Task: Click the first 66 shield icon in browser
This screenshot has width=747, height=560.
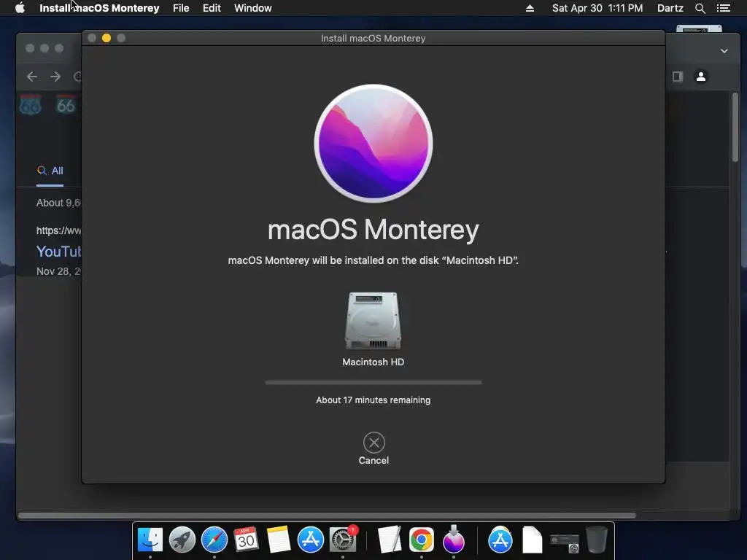Action: coord(30,105)
